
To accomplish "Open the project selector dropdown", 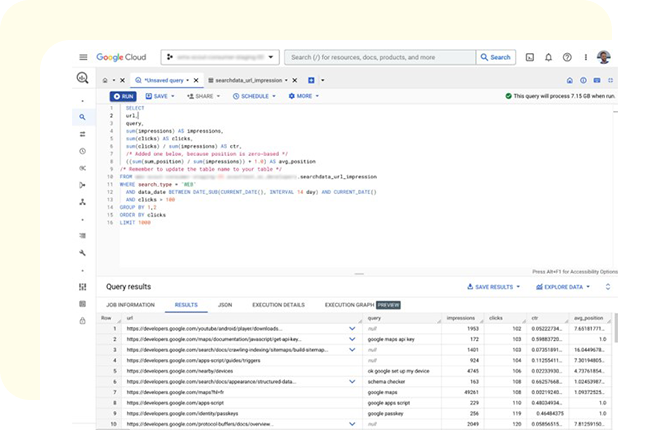I will tap(221, 58).
